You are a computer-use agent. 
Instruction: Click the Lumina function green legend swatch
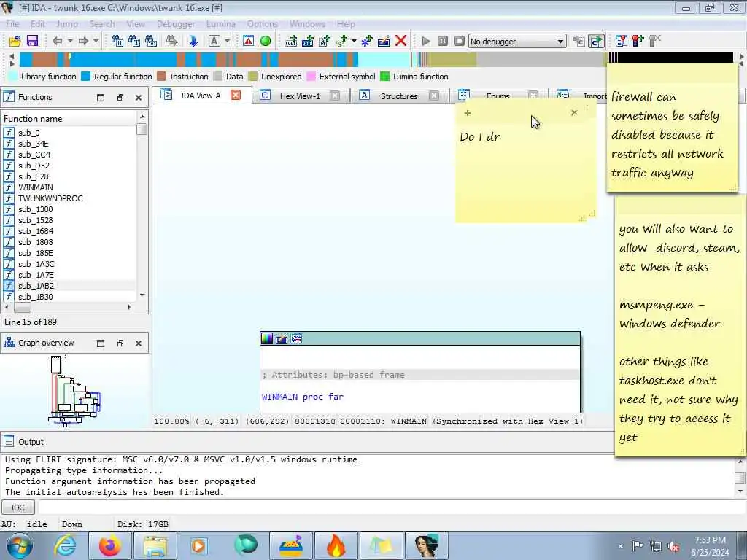[x=385, y=76]
